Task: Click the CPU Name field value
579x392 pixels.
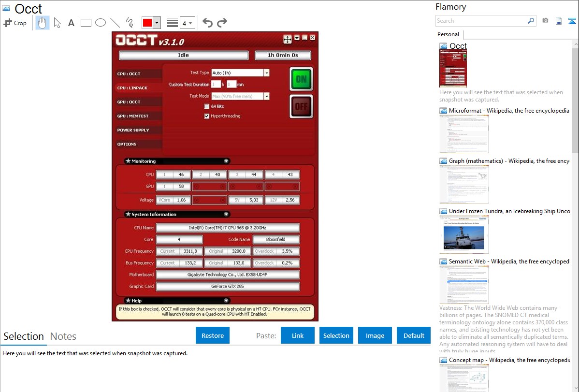Action: (228, 228)
